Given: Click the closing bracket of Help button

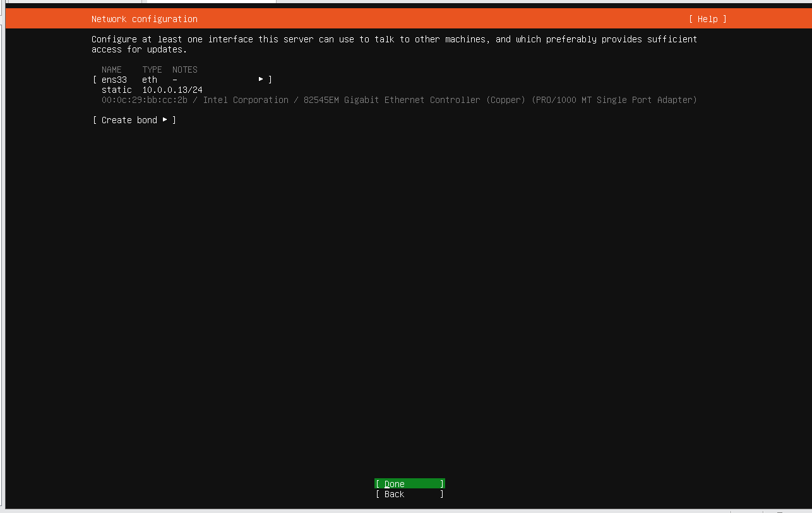Looking at the screenshot, I should tap(725, 19).
